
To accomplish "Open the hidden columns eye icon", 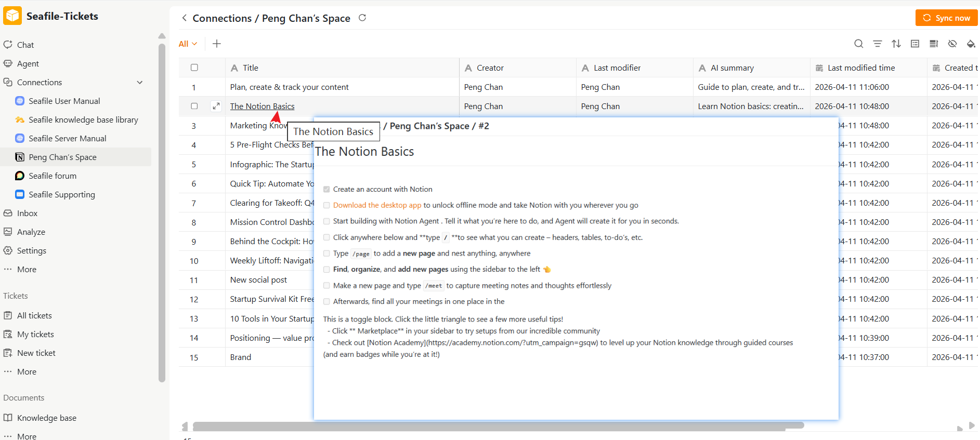I will click(x=952, y=44).
